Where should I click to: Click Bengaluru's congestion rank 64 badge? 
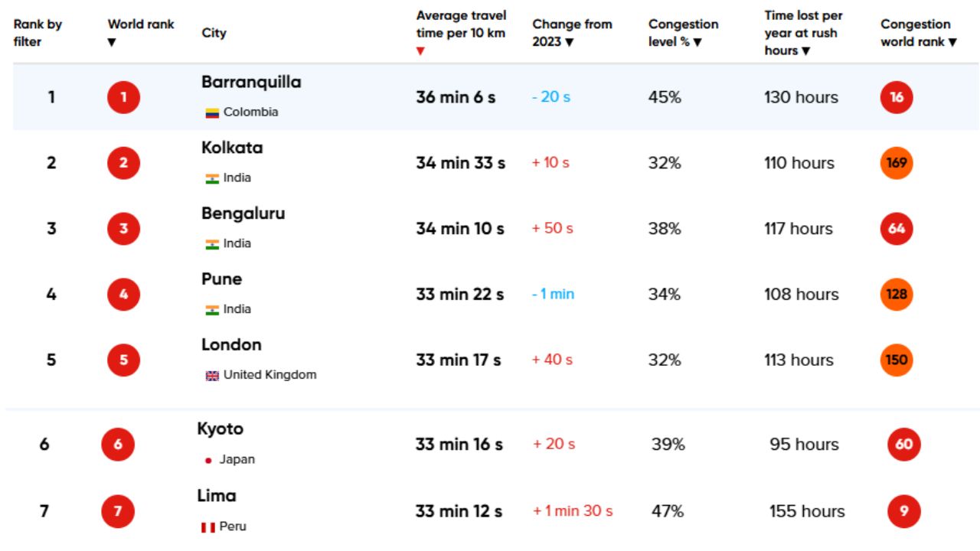pos(897,229)
